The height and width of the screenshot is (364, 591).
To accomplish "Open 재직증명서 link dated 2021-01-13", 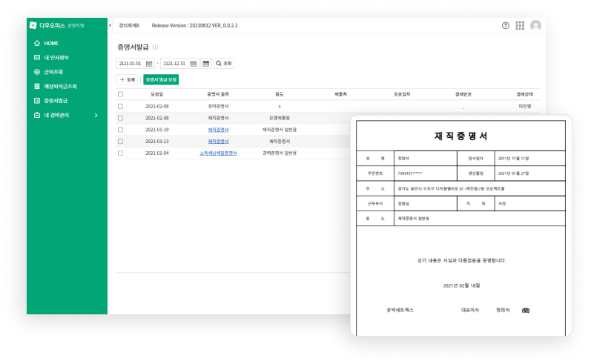I will coord(218,142).
